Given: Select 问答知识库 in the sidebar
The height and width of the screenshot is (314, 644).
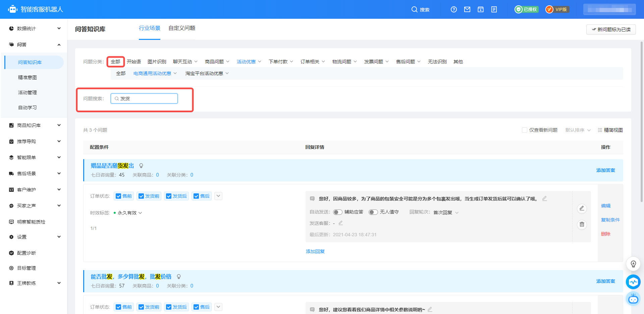Looking at the screenshot, I should [34, 62].
